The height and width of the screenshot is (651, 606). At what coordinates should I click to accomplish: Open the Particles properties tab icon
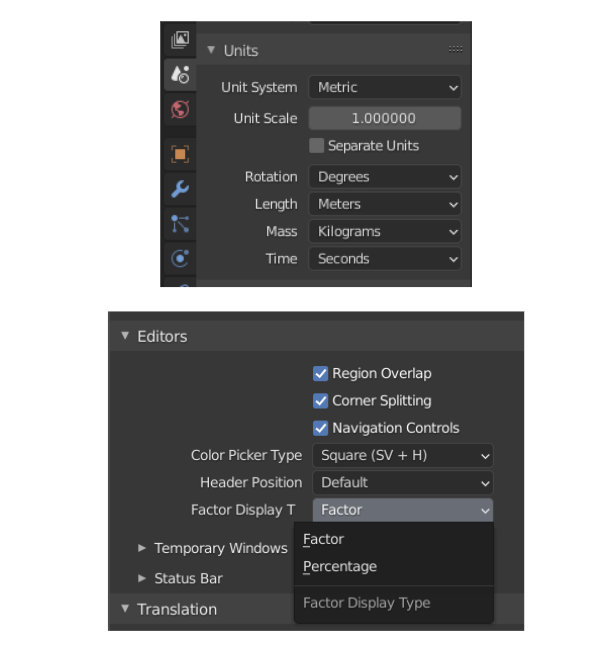click(180, 224)
